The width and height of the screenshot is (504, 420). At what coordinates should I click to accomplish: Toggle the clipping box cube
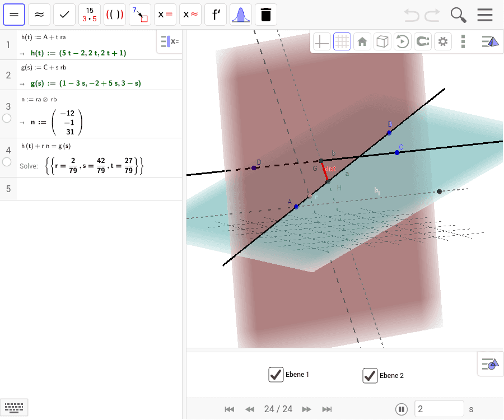tap(382, 41)
